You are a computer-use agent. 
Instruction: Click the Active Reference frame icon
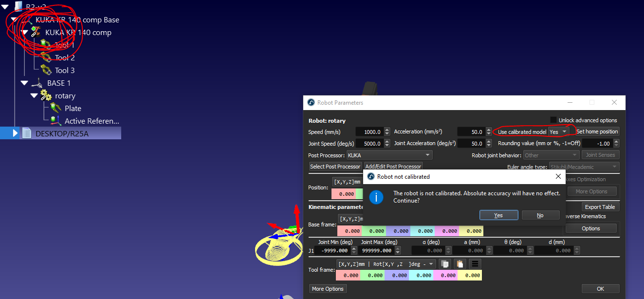click(x=55, y=121)
